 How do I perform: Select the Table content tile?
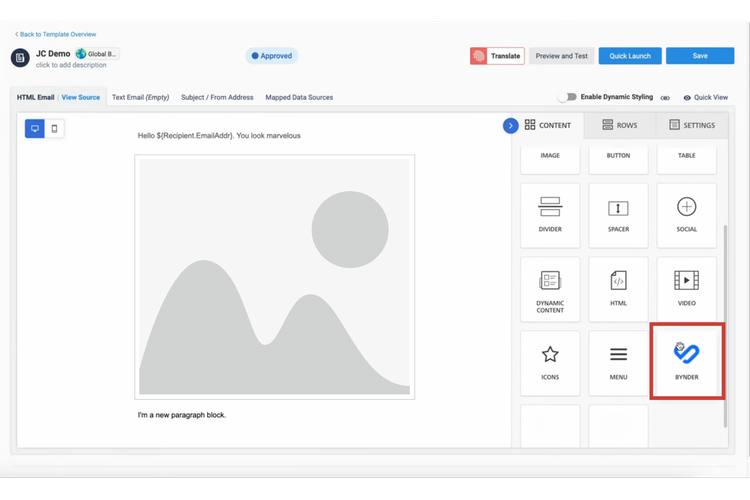coord(686,159)
